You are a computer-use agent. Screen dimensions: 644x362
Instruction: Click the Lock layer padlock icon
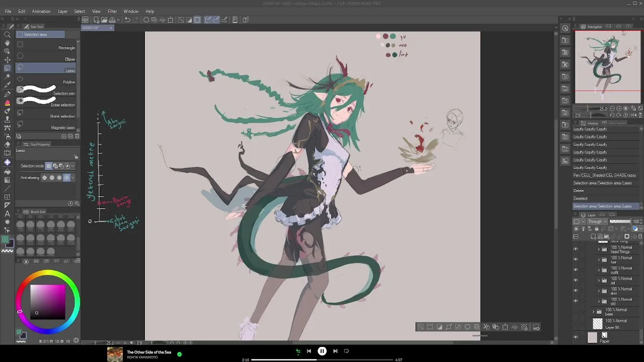[597, 229]
